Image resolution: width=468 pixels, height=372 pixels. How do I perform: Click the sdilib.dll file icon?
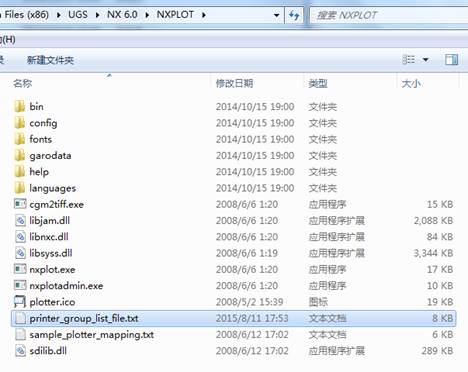pos(20,351)
